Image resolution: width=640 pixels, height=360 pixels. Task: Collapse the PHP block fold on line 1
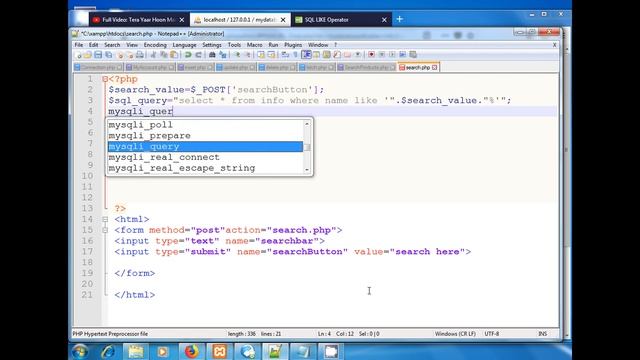105,79
